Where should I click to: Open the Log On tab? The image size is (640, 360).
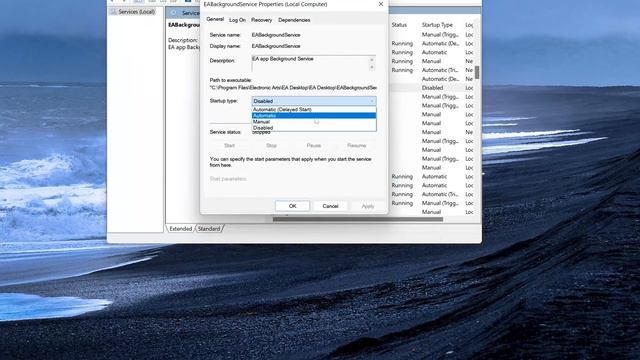tap(237, 20)
